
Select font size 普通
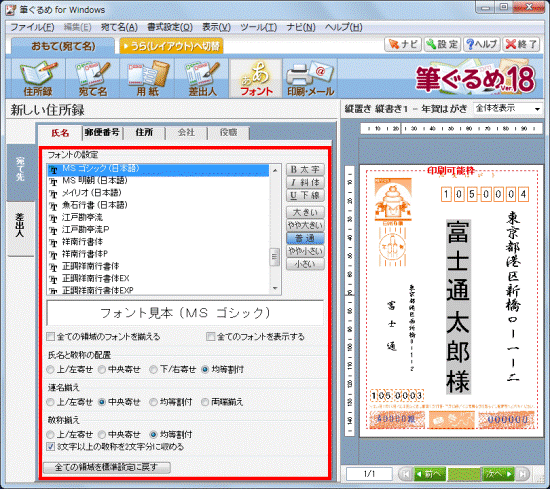click(305, 239)
